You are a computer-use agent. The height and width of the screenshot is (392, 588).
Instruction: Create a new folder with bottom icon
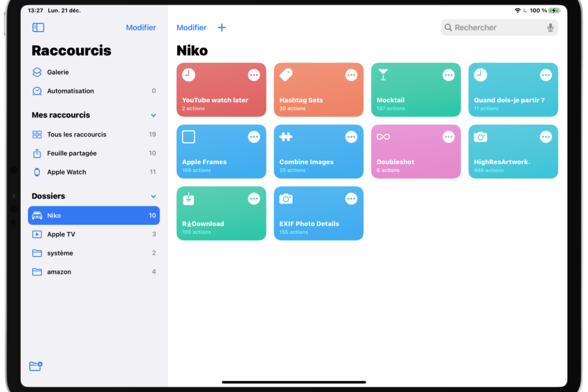(36, 366)
